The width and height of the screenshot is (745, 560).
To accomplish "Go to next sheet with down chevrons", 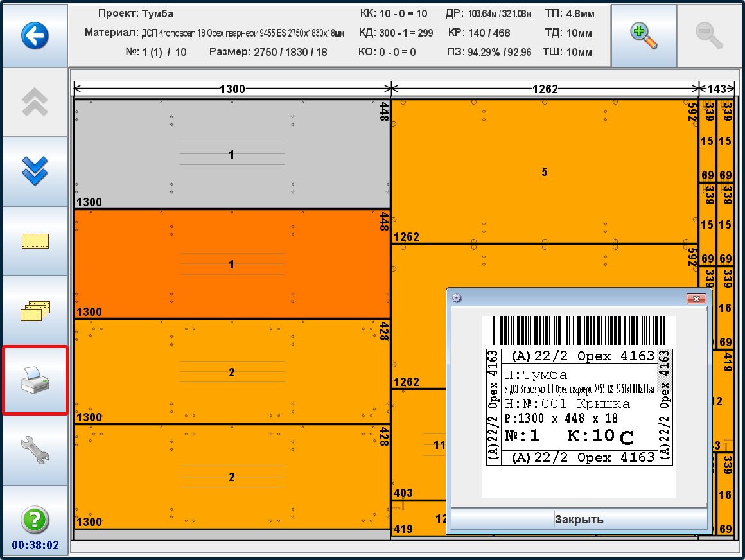I will coord(35,171).
